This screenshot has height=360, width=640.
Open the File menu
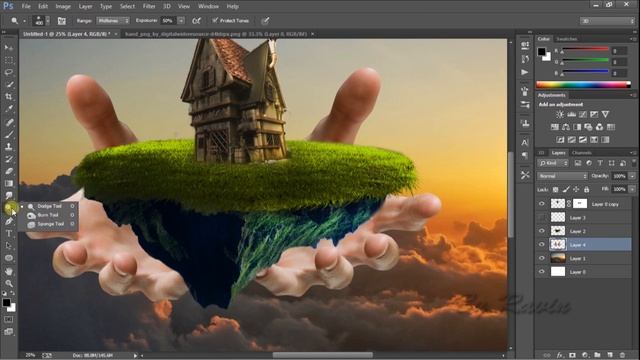26,7
